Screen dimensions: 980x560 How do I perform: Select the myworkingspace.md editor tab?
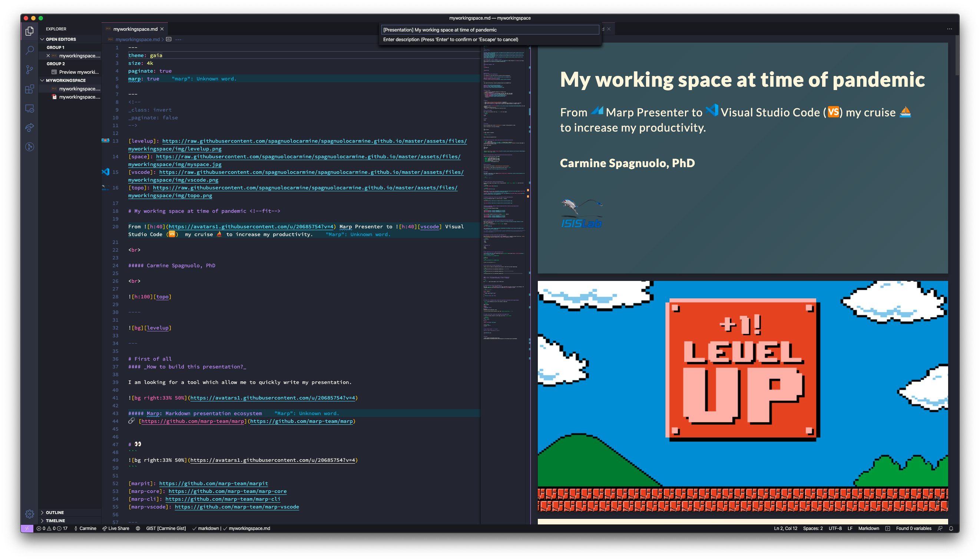coord(135,29)
